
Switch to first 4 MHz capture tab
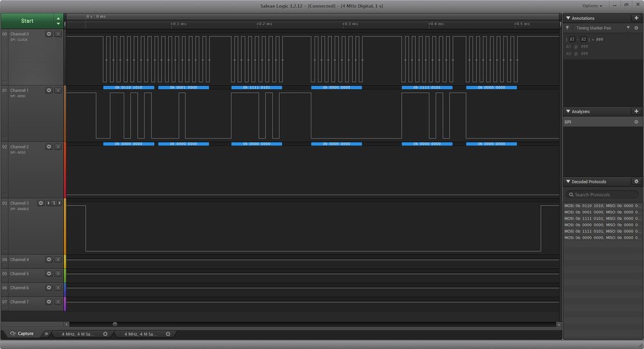pos(77,334)
